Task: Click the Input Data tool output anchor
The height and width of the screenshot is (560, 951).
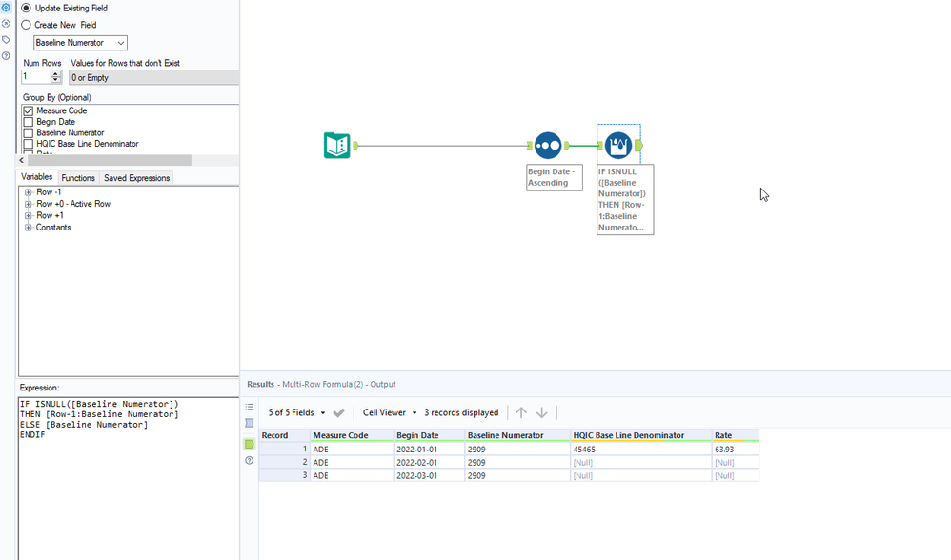Action: tap(356, 146)
